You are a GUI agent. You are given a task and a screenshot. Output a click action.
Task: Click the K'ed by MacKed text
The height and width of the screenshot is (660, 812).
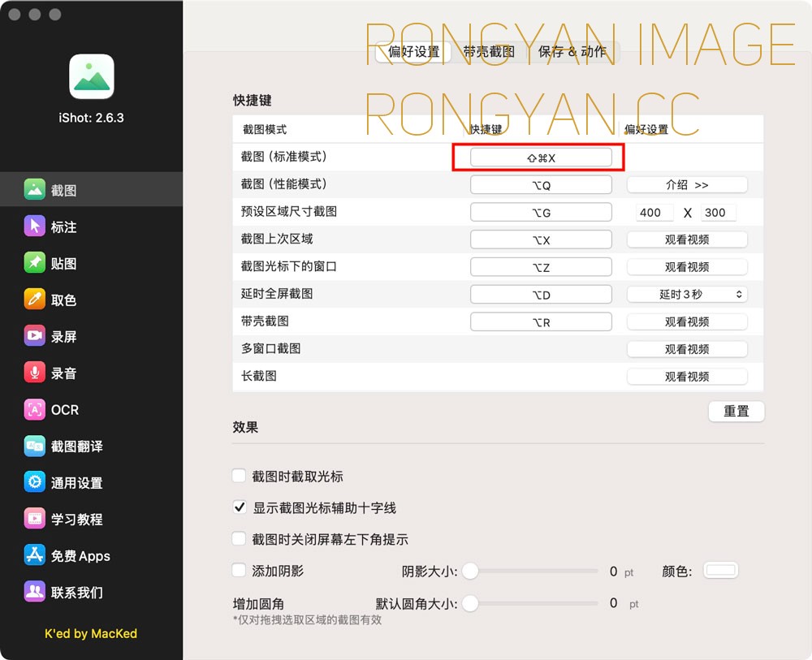[x=91, y=633]
